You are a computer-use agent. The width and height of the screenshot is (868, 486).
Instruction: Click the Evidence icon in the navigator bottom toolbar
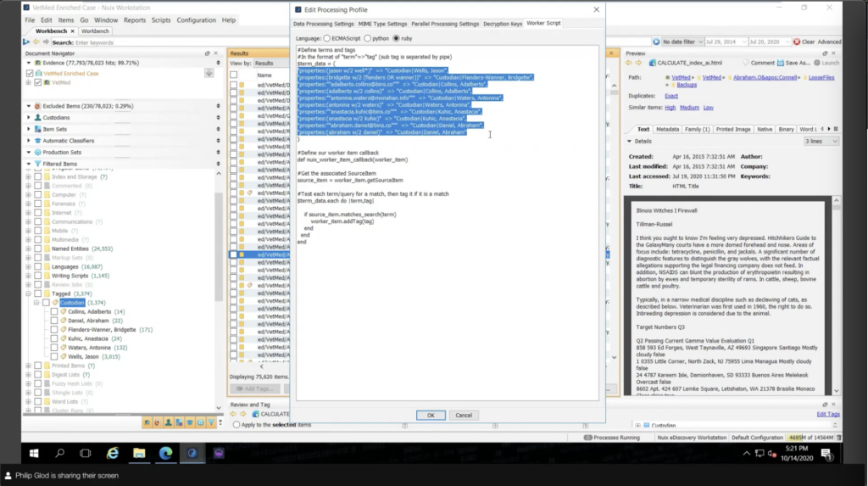click(147, 422)
